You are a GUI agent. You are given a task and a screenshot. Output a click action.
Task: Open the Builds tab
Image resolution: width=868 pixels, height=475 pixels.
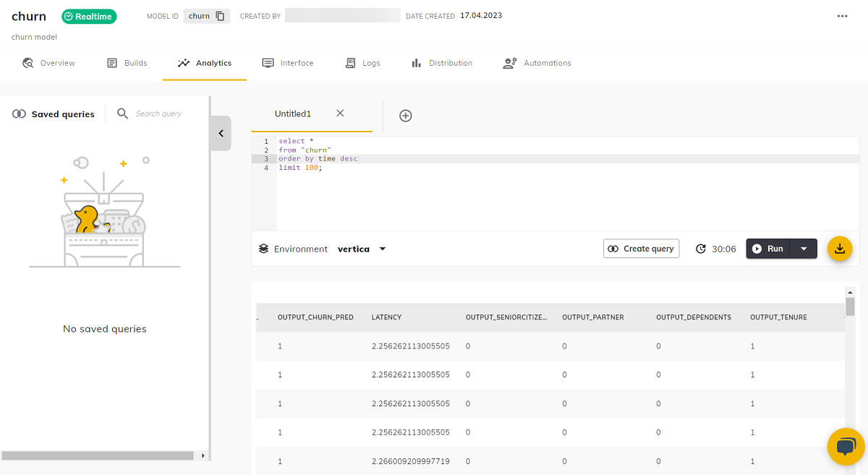127,63
